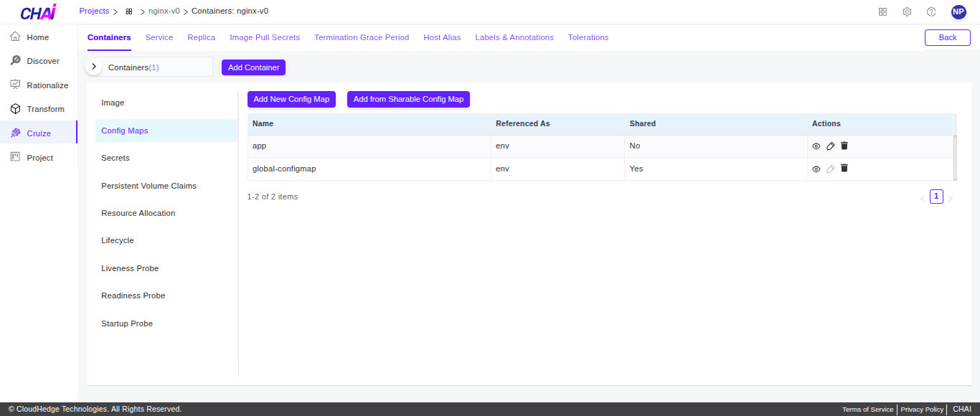Open help via the question mark icon
980x416 pixels.
click(930, 11)
